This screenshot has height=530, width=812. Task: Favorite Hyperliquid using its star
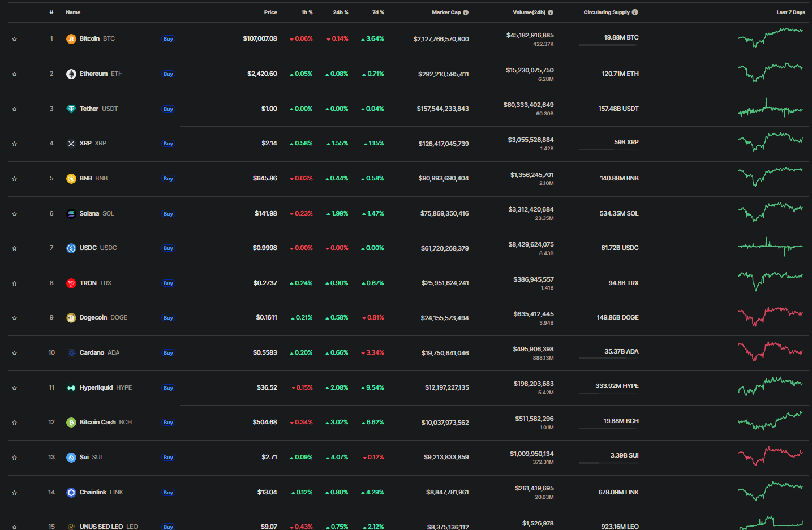[x=15, y=388]
